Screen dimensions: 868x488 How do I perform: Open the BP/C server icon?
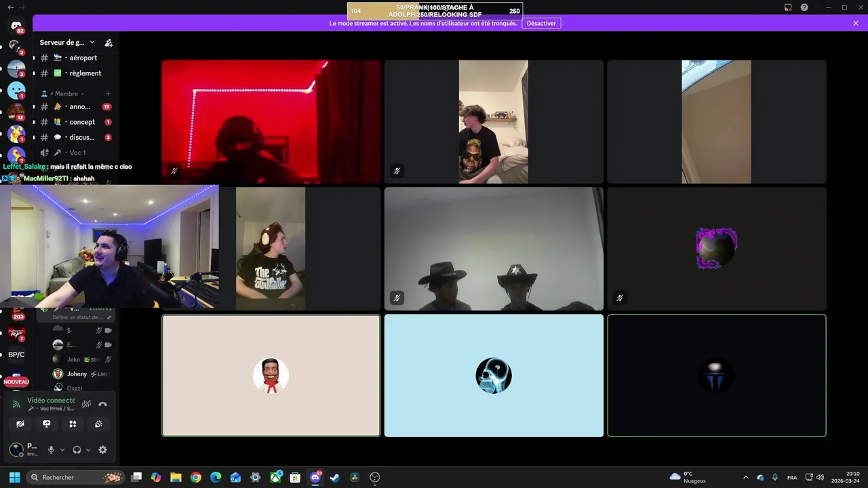click(16, 354)
